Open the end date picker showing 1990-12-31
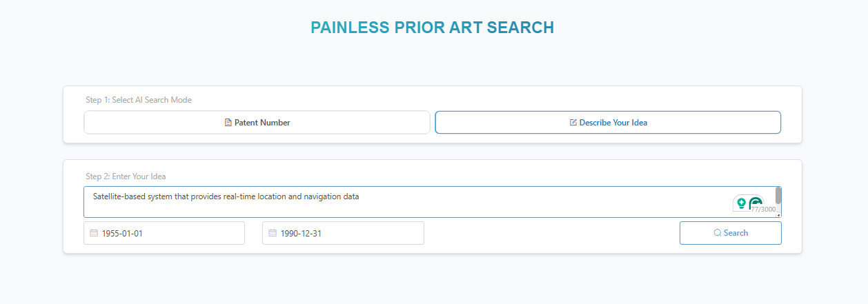This screenshot has width=868, height=304. (x=343, y=233)
